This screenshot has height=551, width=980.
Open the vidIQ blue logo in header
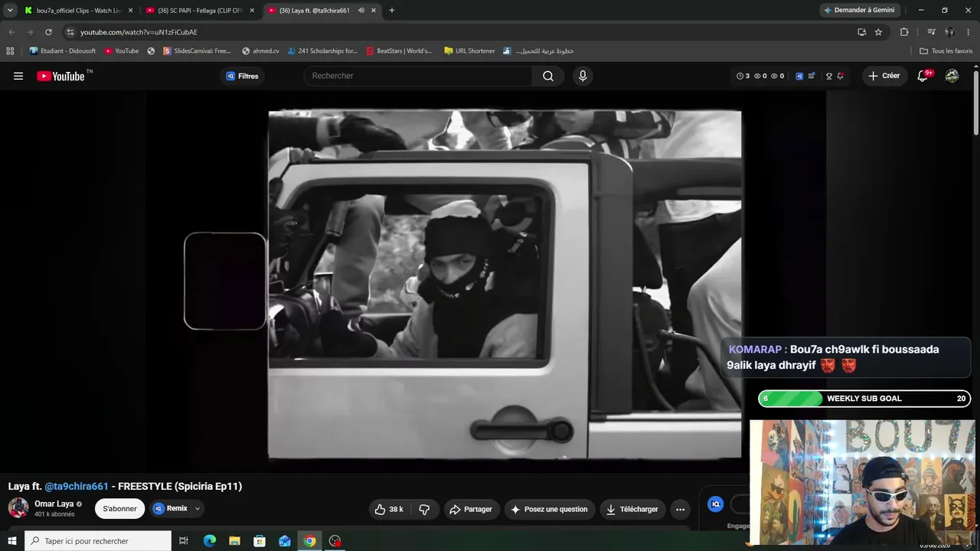pyautogui.click(x=799, y=76)
